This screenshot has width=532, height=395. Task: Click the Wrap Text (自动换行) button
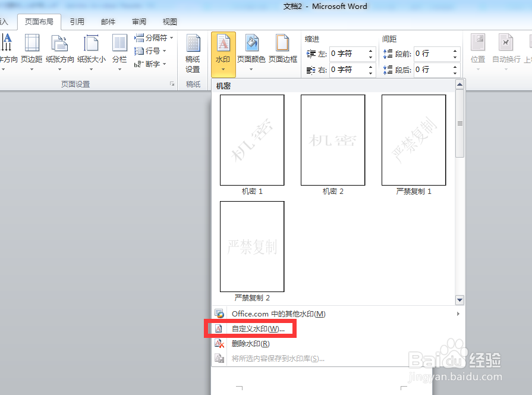[506, 52]
